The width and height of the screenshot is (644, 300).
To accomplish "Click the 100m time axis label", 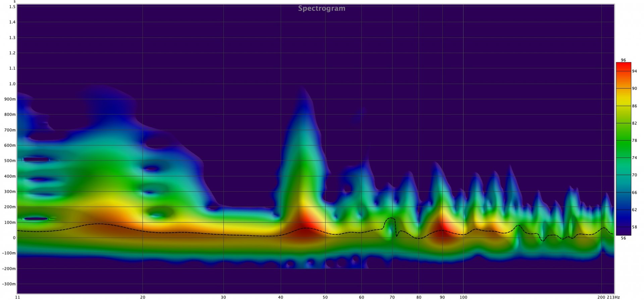I will 10,223.
